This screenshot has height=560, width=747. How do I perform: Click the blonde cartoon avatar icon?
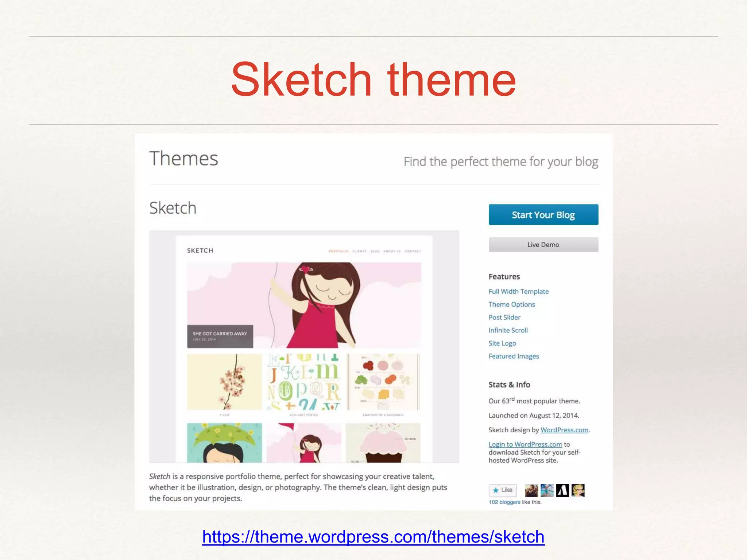point(578,490)
